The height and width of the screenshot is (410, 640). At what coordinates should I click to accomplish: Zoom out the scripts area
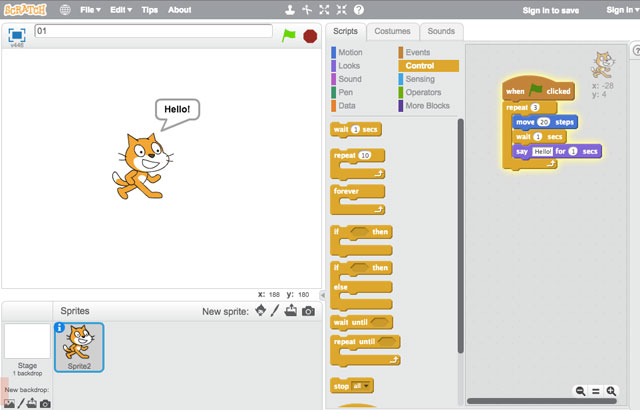tap(580, 391)
